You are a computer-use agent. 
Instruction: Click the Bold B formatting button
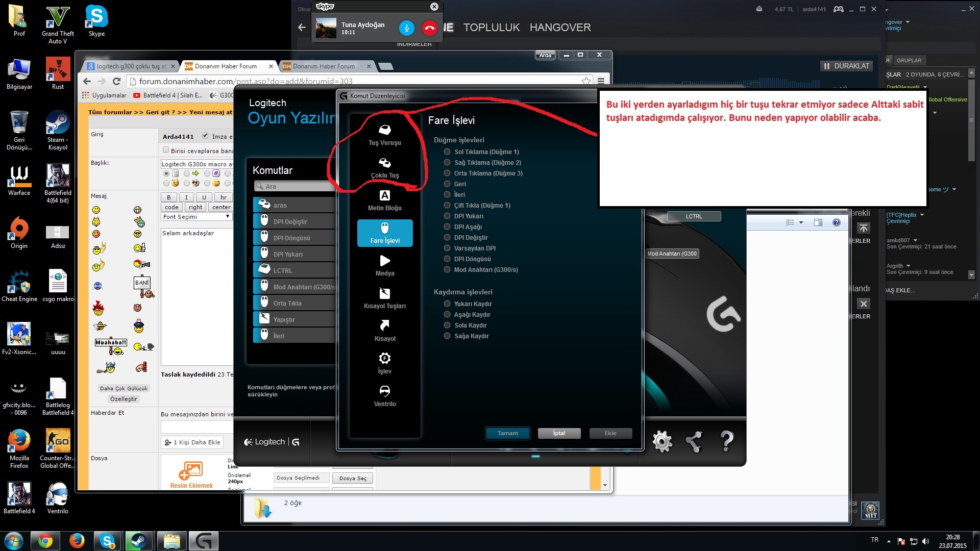[169, 197]
